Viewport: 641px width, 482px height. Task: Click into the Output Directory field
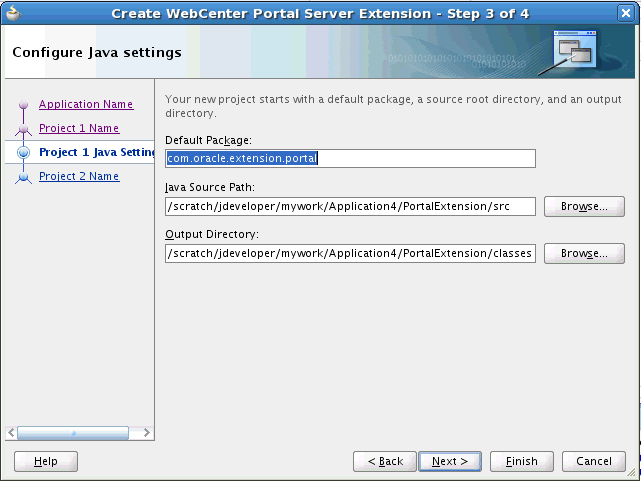pos(350,253)
